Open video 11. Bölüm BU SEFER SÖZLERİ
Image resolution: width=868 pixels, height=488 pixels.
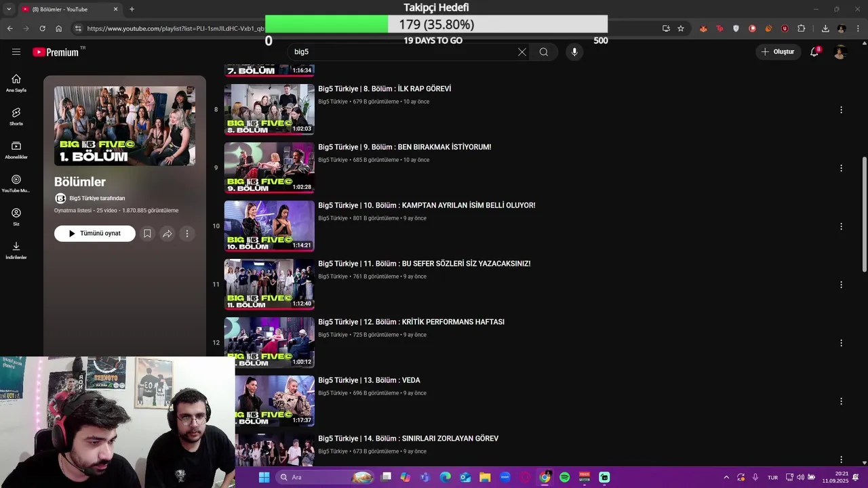[x=425, y=264]
